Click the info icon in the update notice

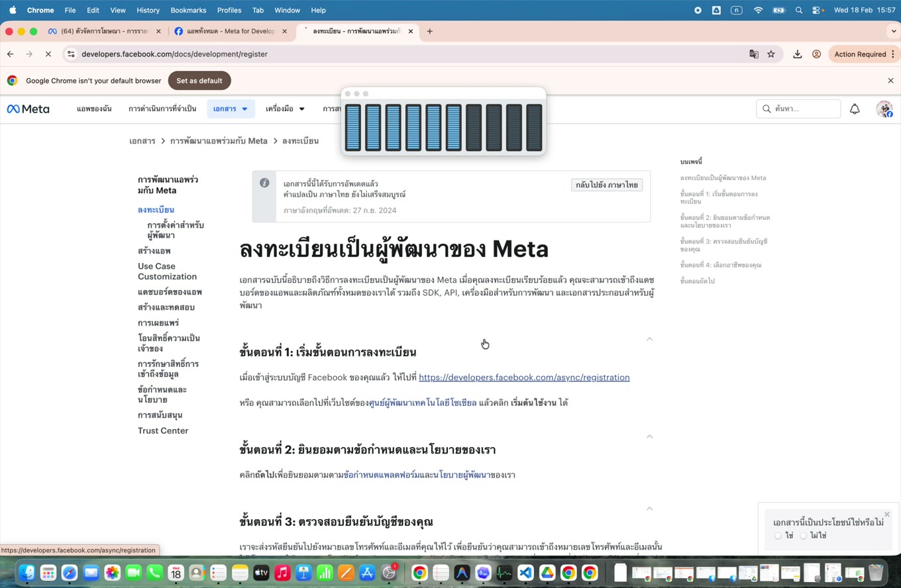264,183
